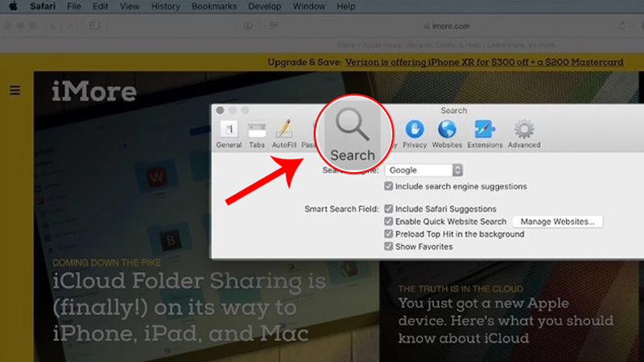The width and height of the screenshot is (644, 362).
Task: Open iCloud Folder Sharing article headline
Action: tap(189, 306)
